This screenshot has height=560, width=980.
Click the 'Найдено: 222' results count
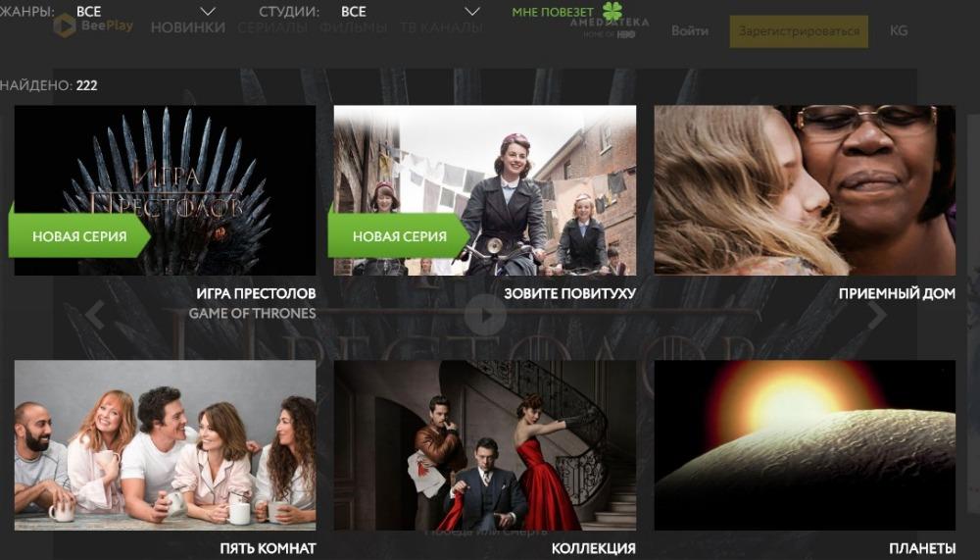click(x=49, y=85)
